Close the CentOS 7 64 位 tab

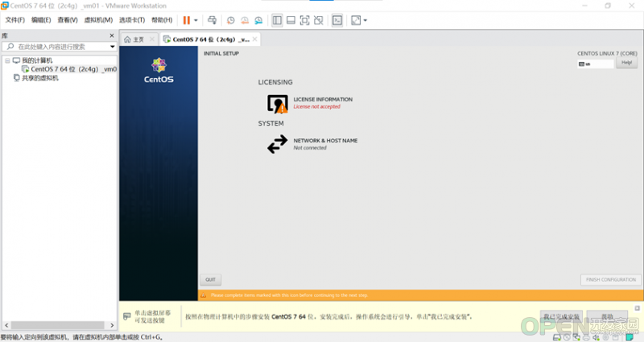(255, 39)
